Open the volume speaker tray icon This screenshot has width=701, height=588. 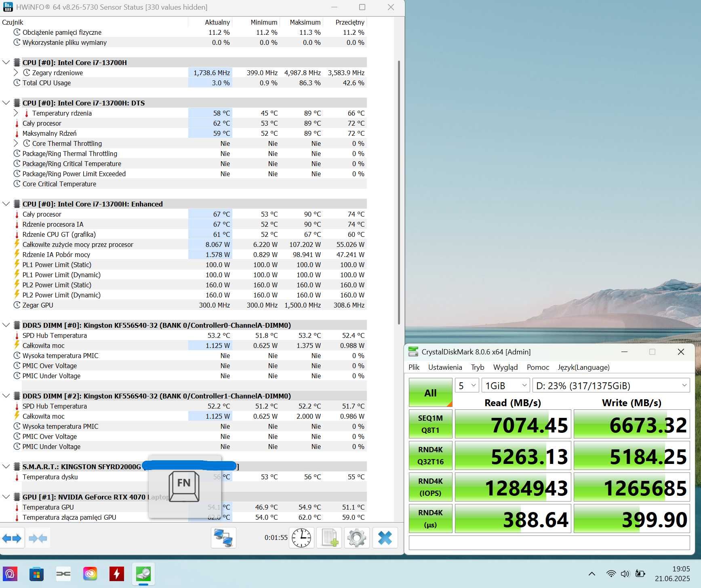point(625,574)
